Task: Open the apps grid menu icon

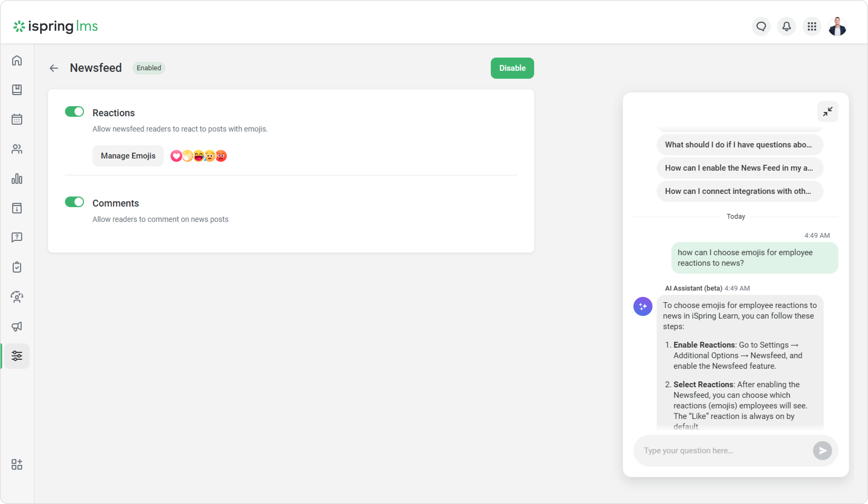Action: pos(812,26)
